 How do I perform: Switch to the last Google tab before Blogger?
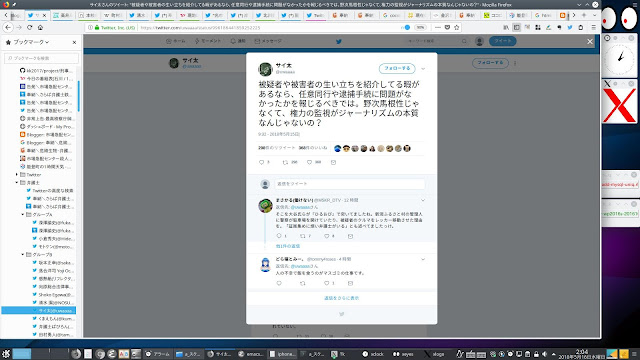click(544, 16)
